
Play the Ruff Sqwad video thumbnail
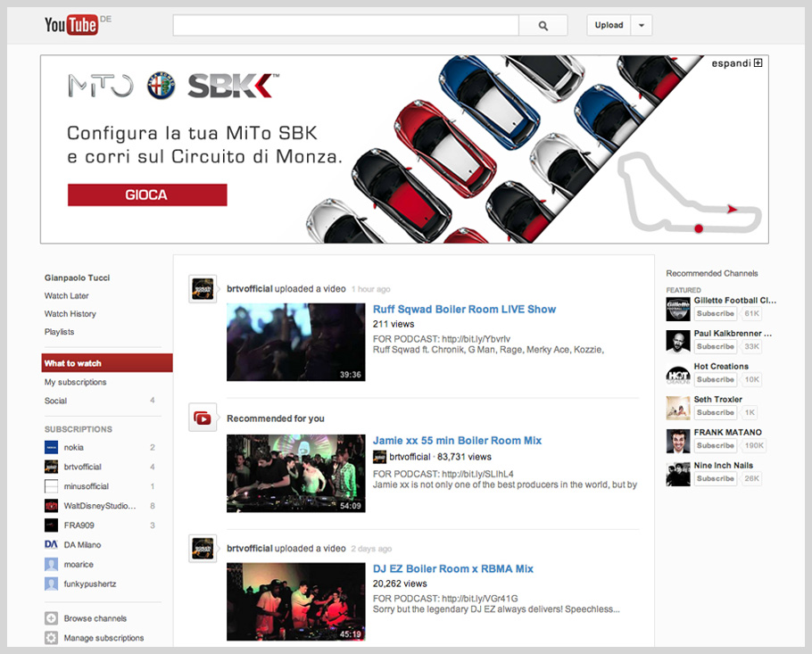[x=295, y=343]
